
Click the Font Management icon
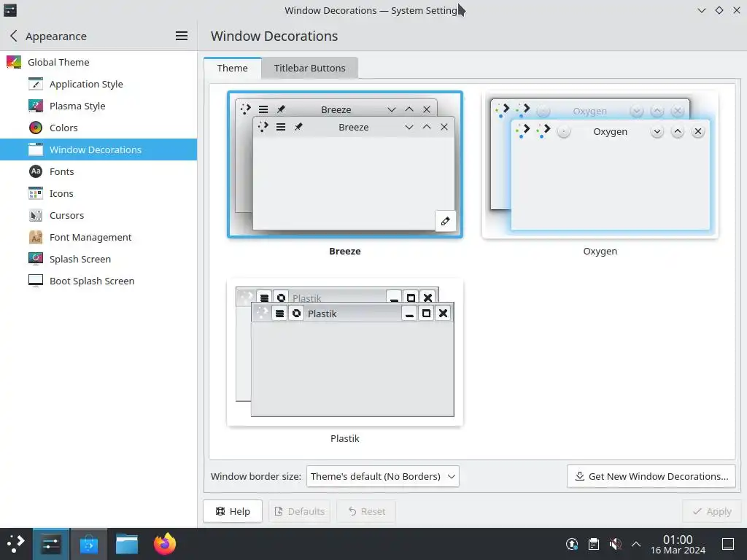(36, 237)
